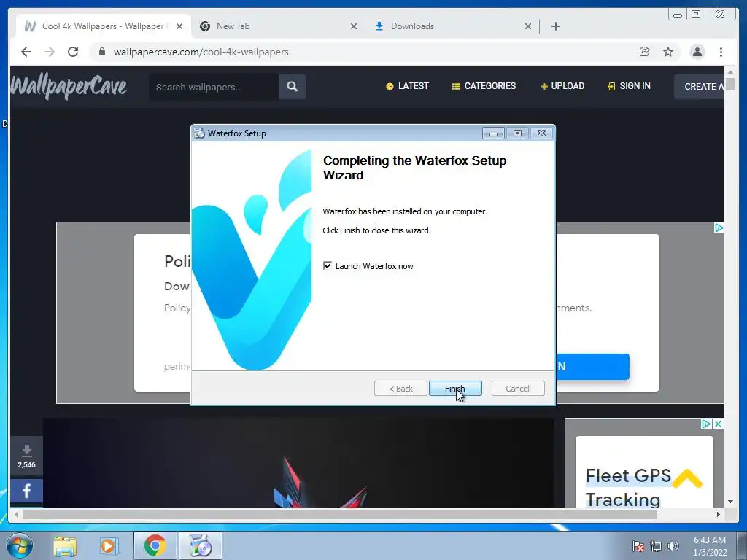Click the WallpaperCave logo
The height and width of the screenshot is (560, 747).
click(69, 86)
